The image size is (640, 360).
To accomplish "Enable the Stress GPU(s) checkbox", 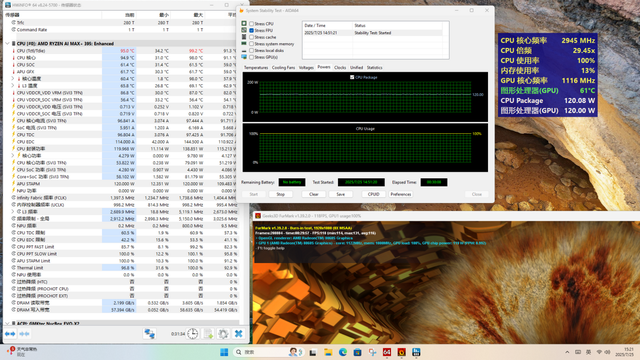I will pos(251,57).
